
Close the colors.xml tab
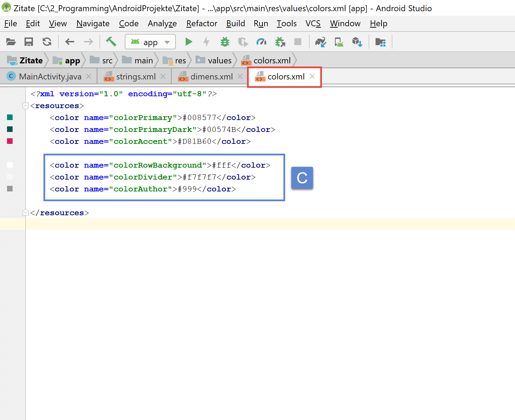point(312,76)
